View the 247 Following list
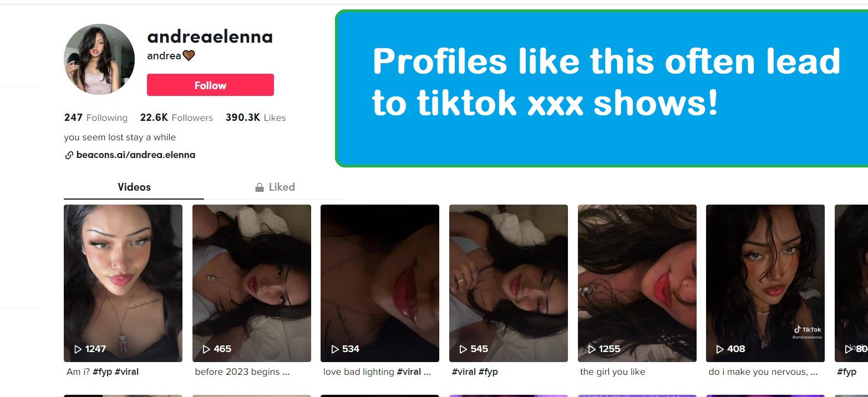The image size is (868, 397). pos(96,118)
